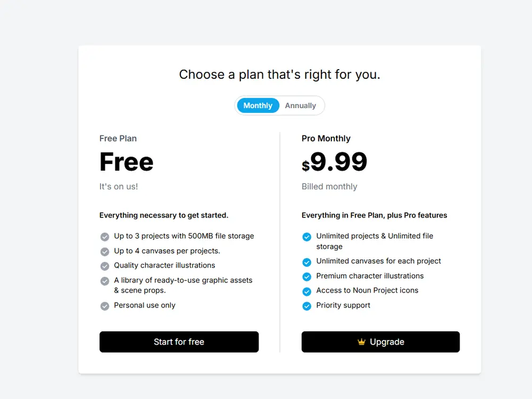532x399 pixels.
Task: Click the gold crown icon on Upgrade
Action: (x=362, y=342)
